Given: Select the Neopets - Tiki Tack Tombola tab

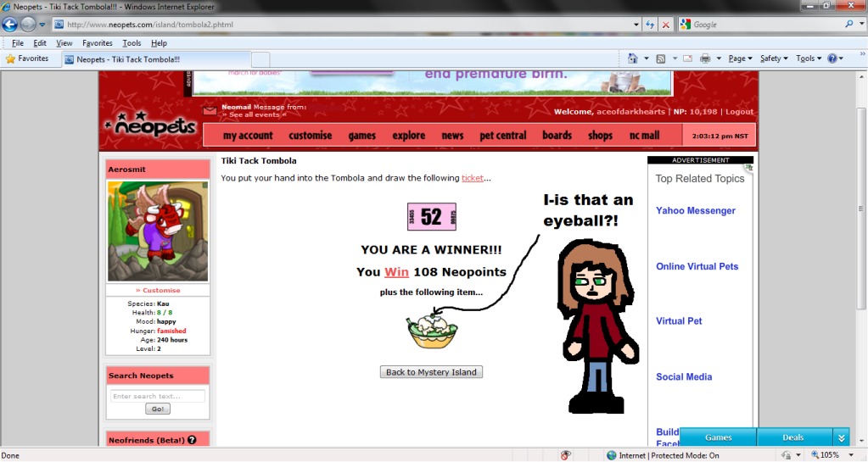Looking at the screenshot, I should [x=157, y=59].
